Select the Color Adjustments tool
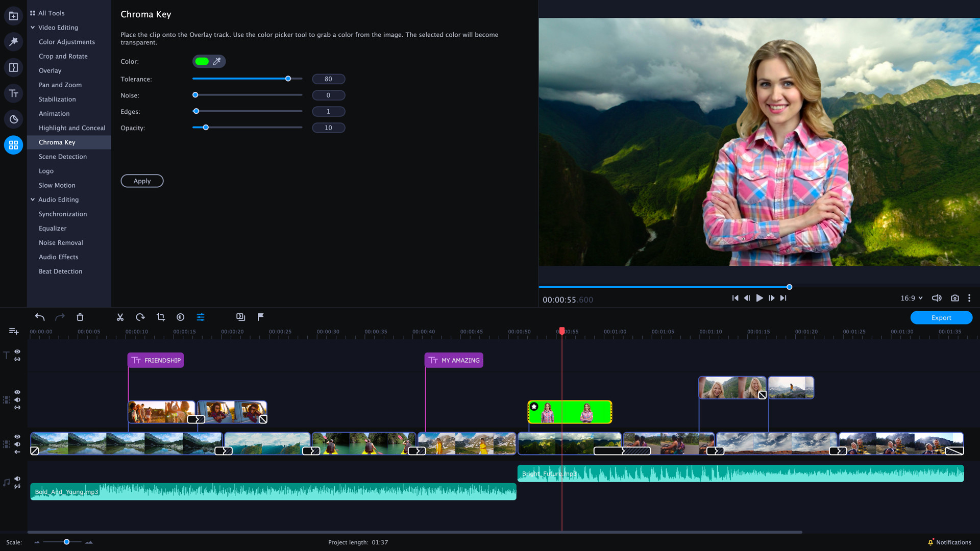The image size is (980, 551). [67, 41]
